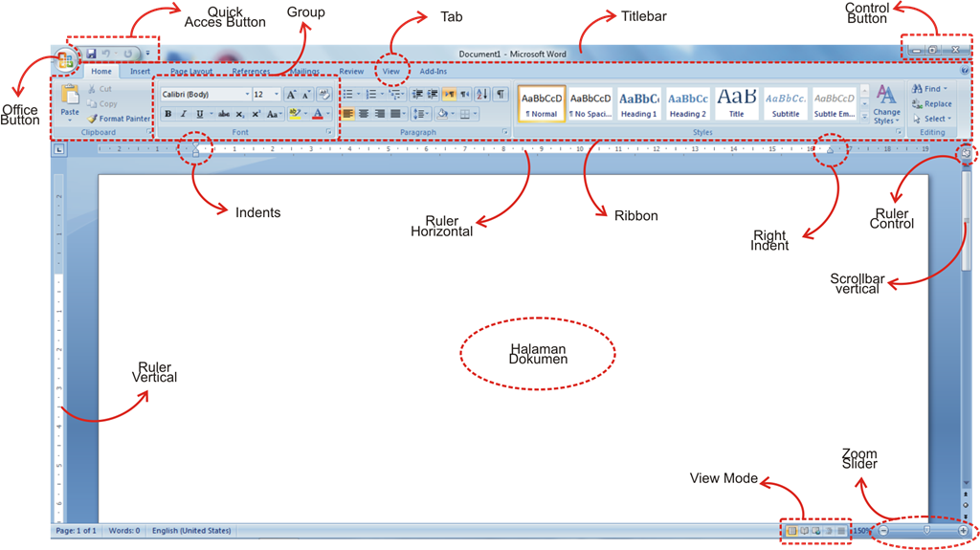The width and height of the screenshot is (980, 550).
Task: Select the View tab
Action: point(391,71)
